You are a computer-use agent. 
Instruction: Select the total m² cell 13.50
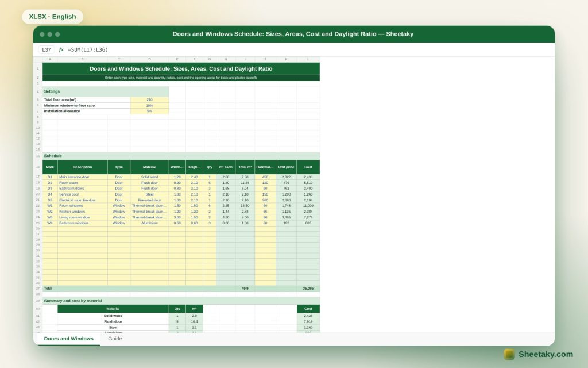(245, 206)
